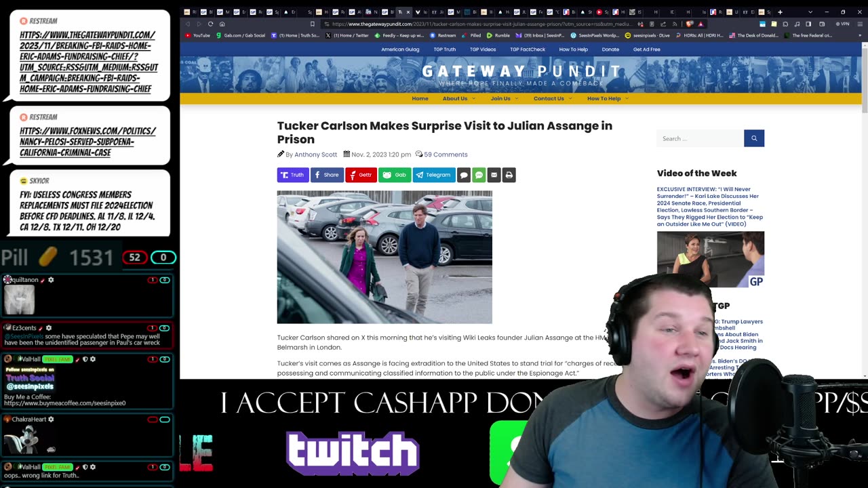Toggle the VPN button in toolbar
Screen dimensions: 868x488
(842, 24)
